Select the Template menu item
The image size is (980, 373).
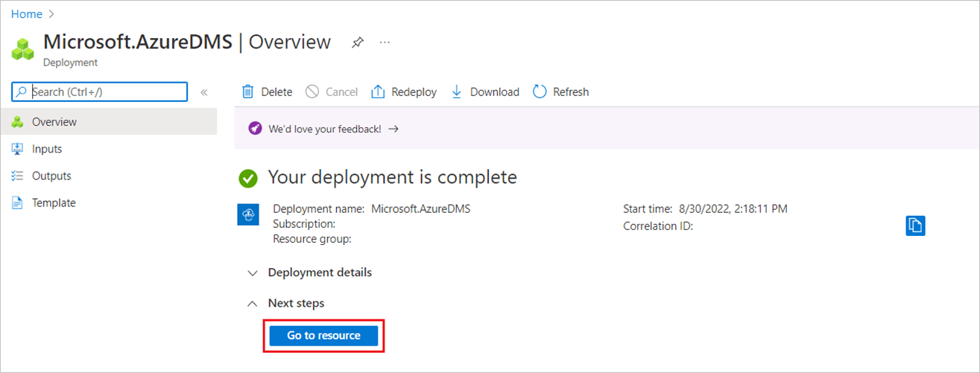pos(54,203)
